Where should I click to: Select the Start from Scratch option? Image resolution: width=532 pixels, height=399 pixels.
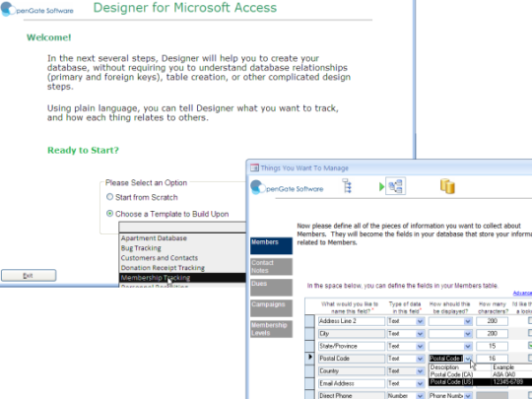pos(110,197)
